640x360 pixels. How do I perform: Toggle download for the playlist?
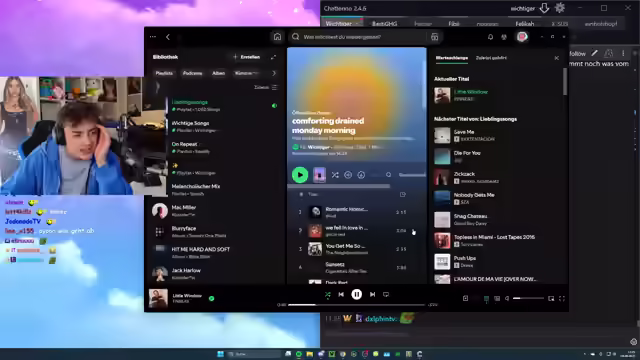click(x=361, y=175)
